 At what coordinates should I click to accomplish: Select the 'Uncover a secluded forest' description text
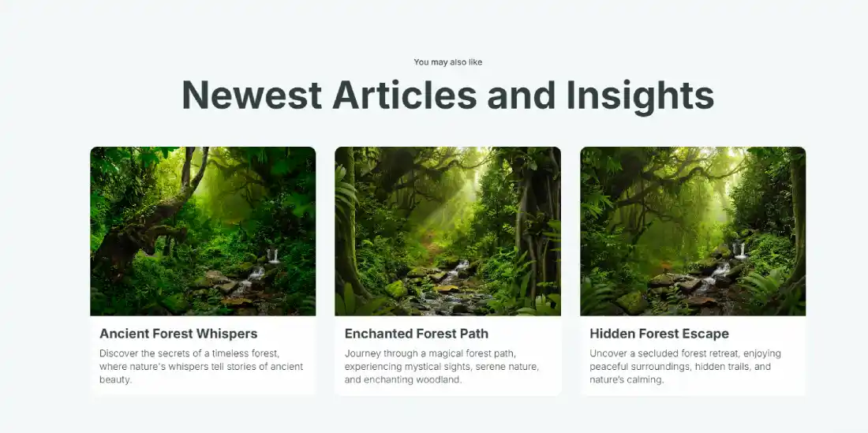click(685, 366)
